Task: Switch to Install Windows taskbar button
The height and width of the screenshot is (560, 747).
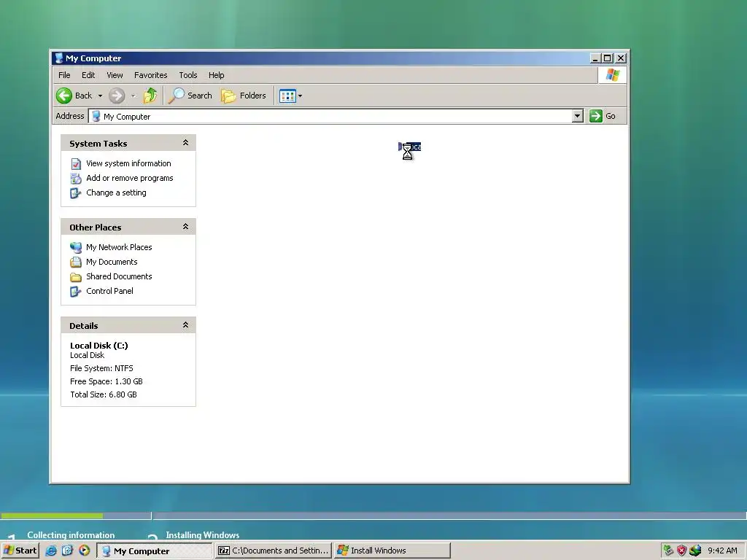Action: (x=392, y=551)
